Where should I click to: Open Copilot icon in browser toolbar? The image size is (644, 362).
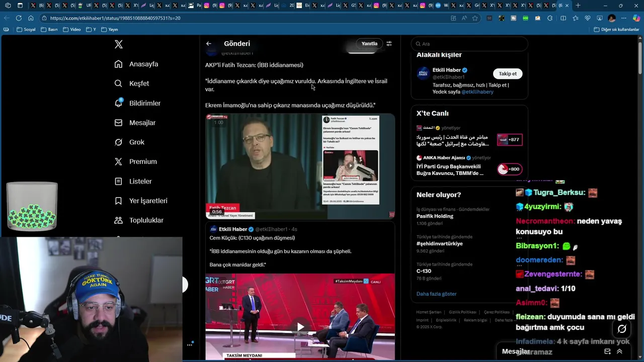click(x=636, y=18)
